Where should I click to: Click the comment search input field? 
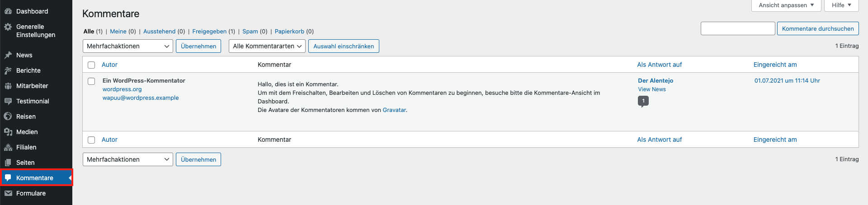click(737, 28)
